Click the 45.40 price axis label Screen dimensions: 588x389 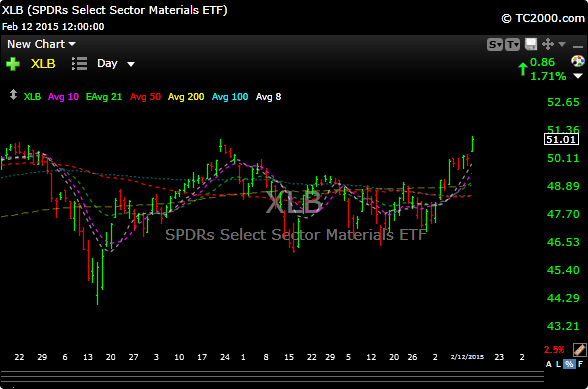(563, 270)
